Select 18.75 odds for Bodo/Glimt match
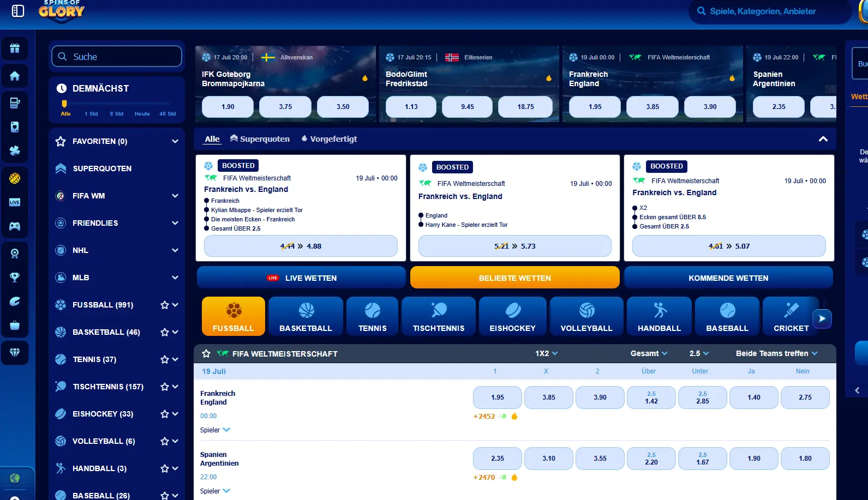Screen dimensions: 868x500 pos(526,107)
